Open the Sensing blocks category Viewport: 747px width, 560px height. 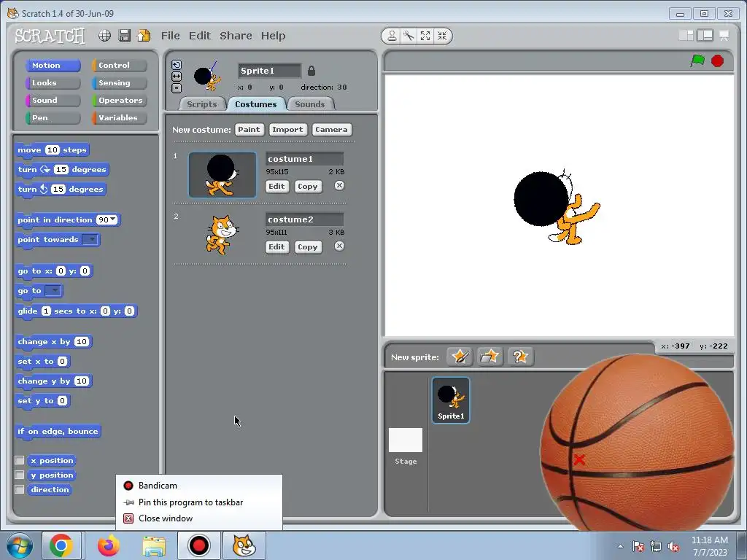pos(119,83)
